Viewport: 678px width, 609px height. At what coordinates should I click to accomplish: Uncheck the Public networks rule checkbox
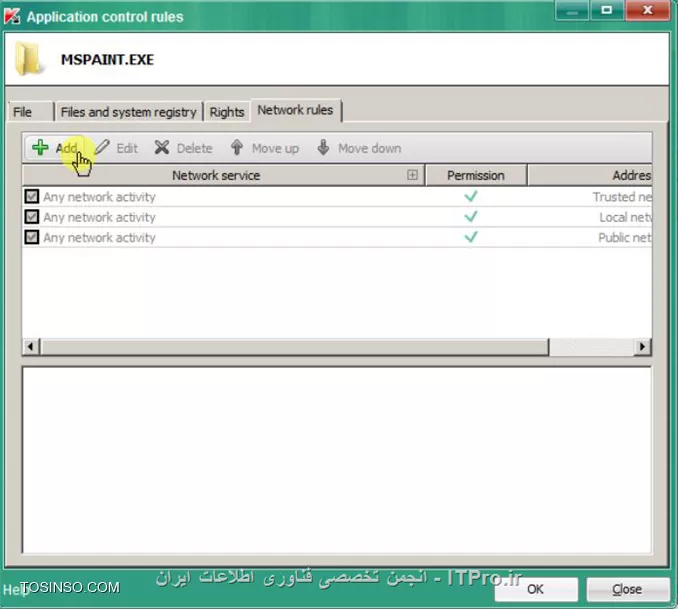(32, 237)
